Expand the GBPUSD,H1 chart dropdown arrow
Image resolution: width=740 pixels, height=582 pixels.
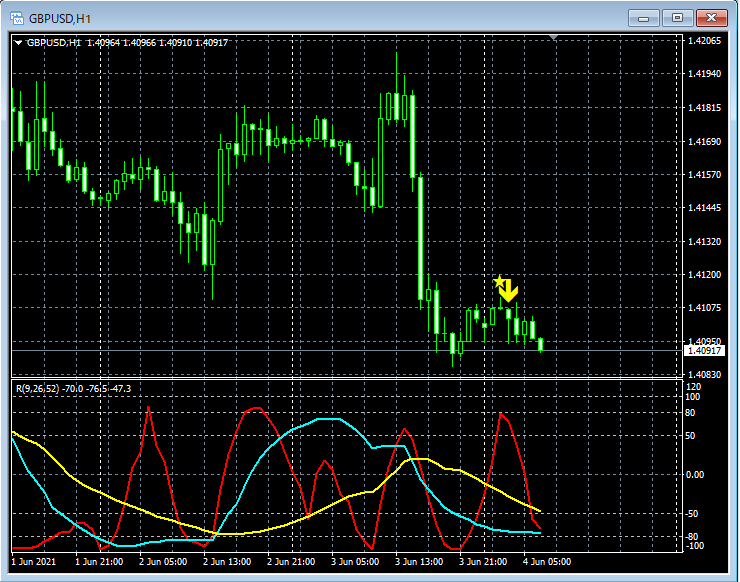(18, 42)
